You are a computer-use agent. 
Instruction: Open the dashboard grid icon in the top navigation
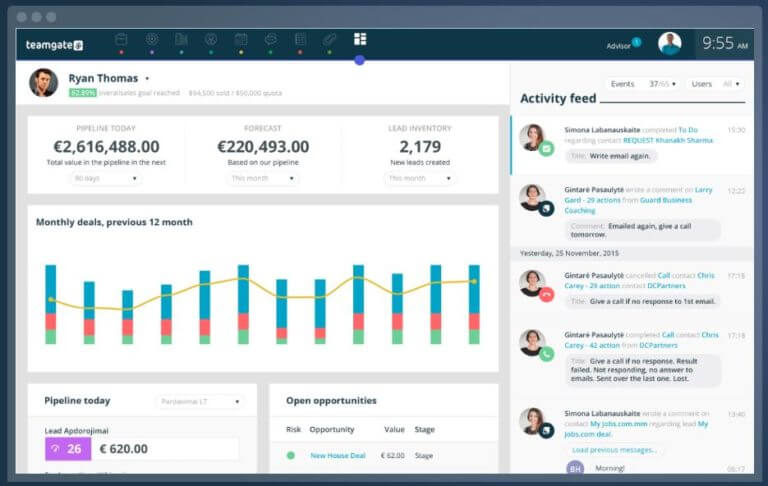pyautogui.click(x=360, y=39)
